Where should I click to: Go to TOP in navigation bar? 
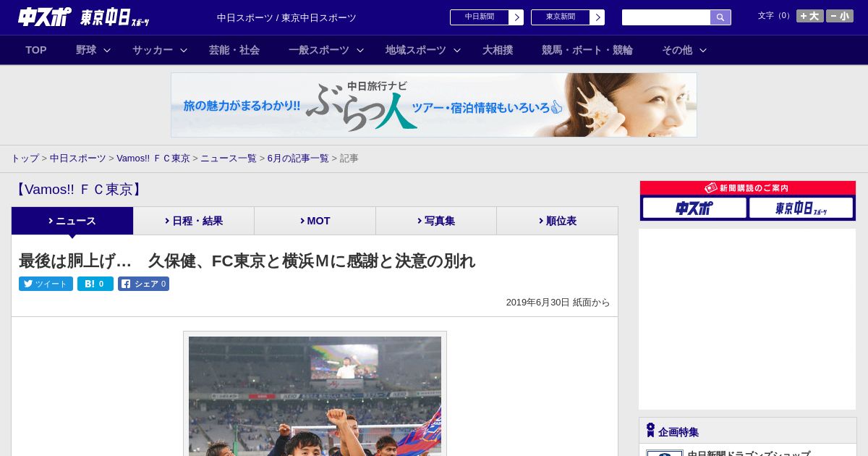36,50
